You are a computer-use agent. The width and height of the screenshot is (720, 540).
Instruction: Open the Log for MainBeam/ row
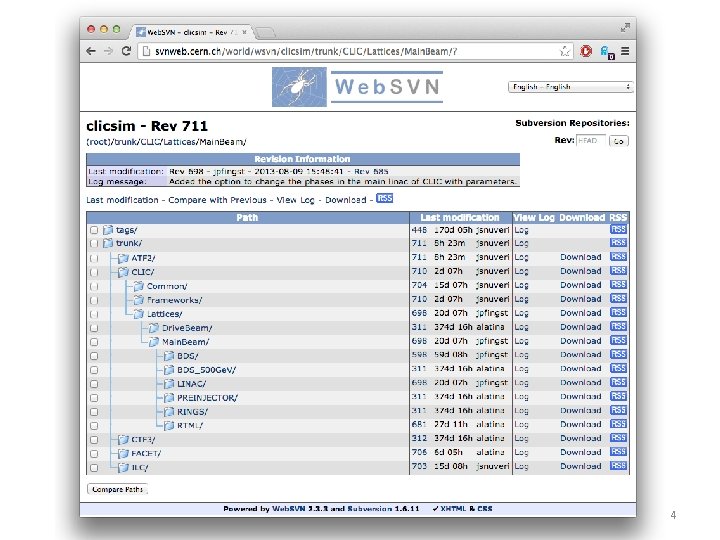tap(521, 341)
